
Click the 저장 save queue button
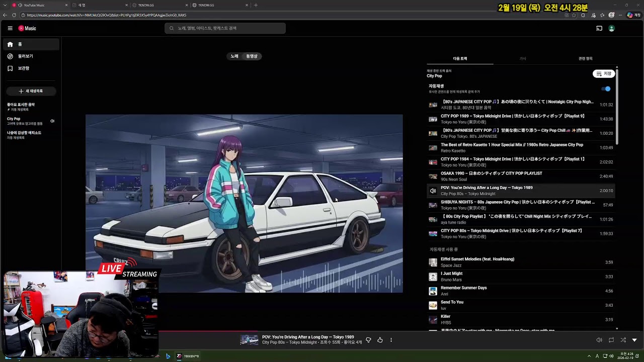click(x=604, y=74)
